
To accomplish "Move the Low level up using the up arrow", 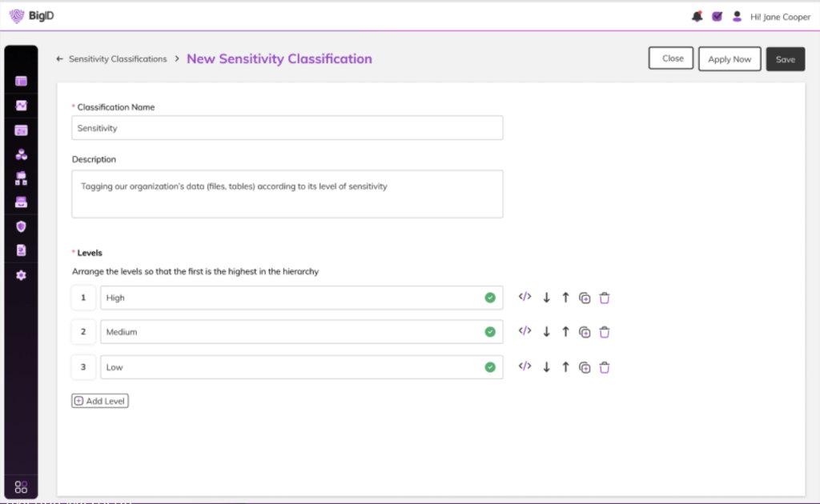I will pyautogui.click(x=565, y=366).
